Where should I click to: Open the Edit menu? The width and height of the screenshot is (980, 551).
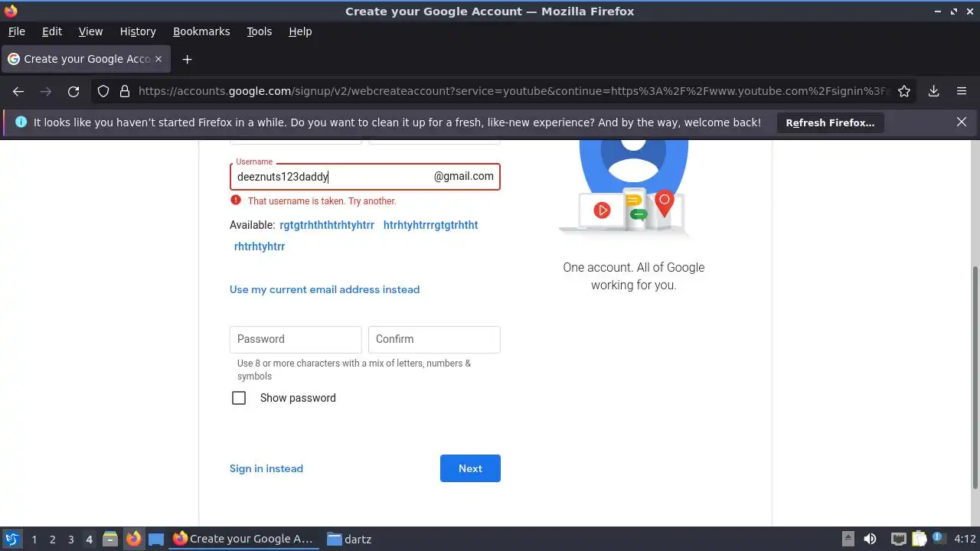click(52, 31)
